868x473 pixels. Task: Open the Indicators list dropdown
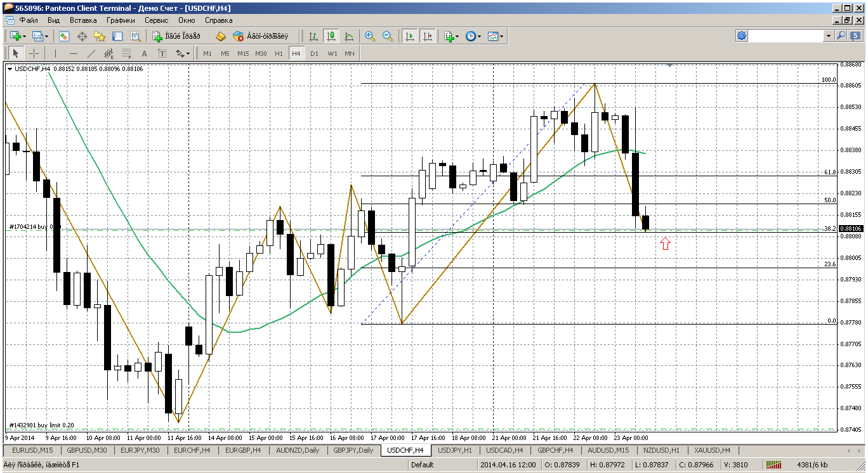451,36
